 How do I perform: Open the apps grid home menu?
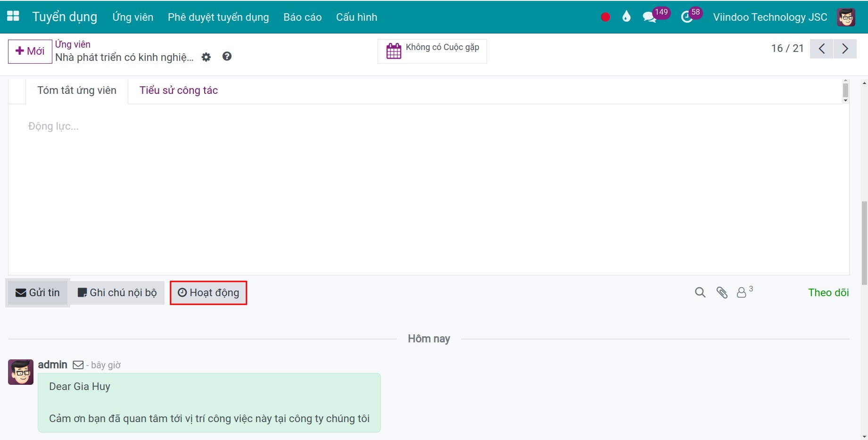coord(13,17)
